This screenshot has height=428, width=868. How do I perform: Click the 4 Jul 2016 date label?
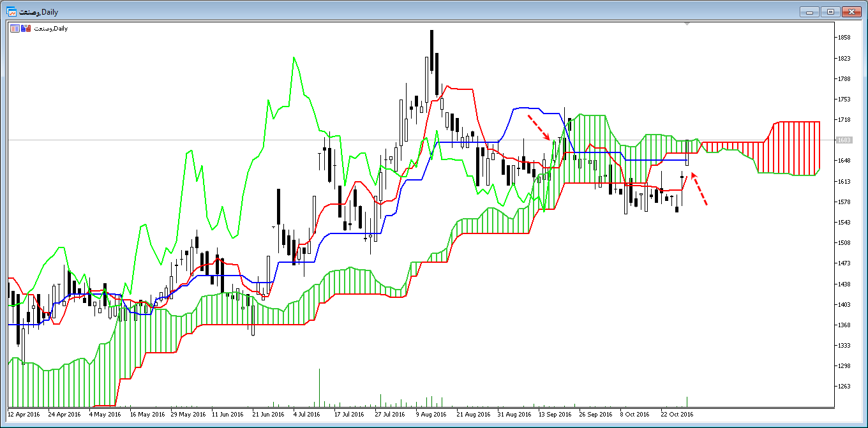click(308, 414)
